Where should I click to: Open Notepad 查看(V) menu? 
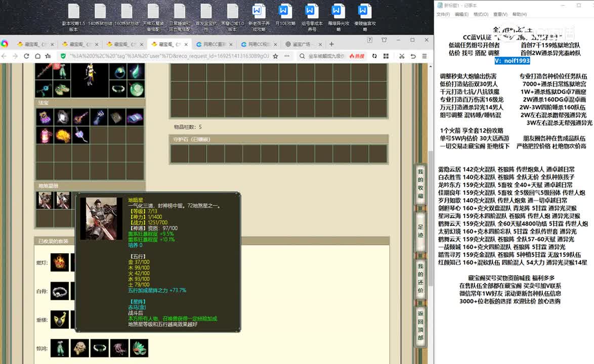(500, 14)
